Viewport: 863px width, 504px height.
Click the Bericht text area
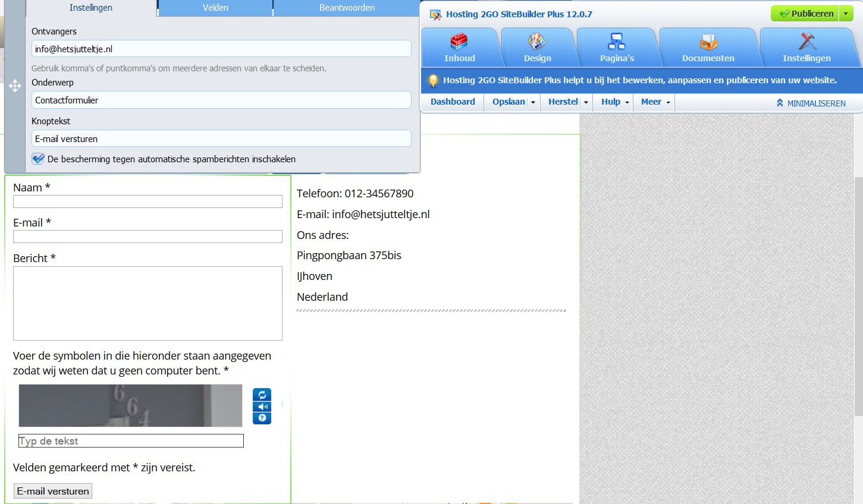click(x=148, y=303)
